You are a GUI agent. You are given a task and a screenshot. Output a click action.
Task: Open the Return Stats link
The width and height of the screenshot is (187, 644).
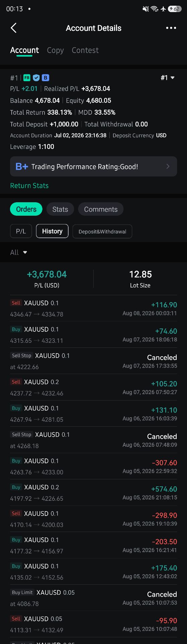29,185
